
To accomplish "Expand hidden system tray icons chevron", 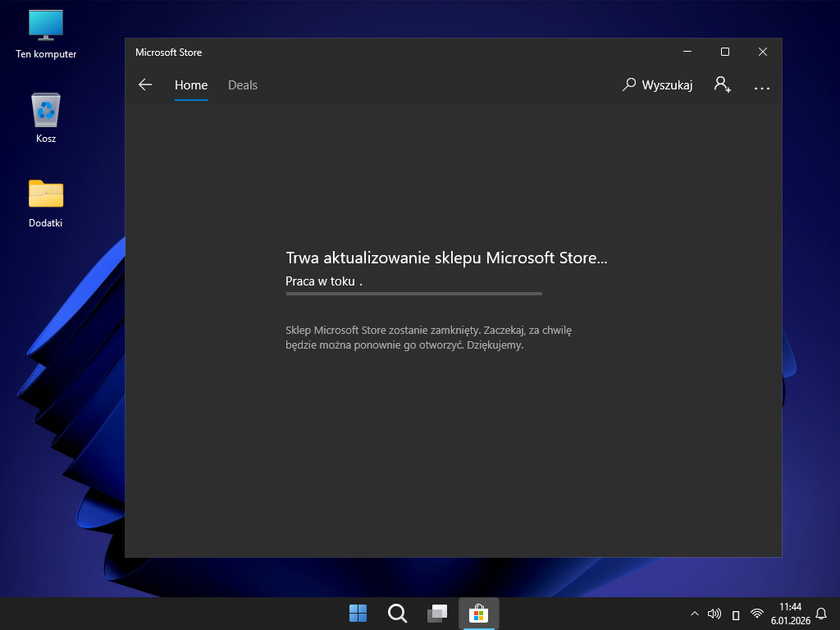I will click(695, 614).
